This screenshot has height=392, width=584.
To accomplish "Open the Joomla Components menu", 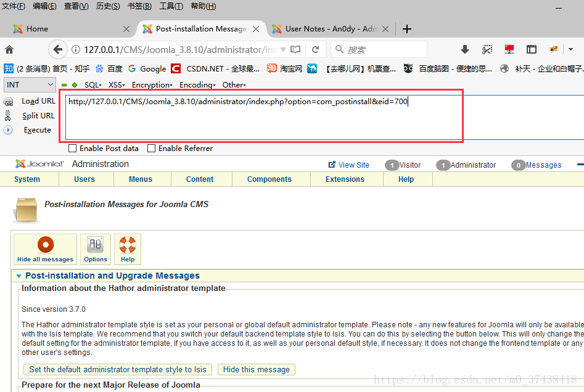I will 269,179.
